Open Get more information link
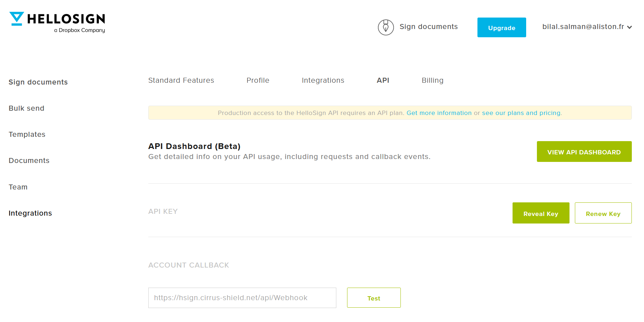The height and width of the screenshot is (322, 644). pos(439,113)
